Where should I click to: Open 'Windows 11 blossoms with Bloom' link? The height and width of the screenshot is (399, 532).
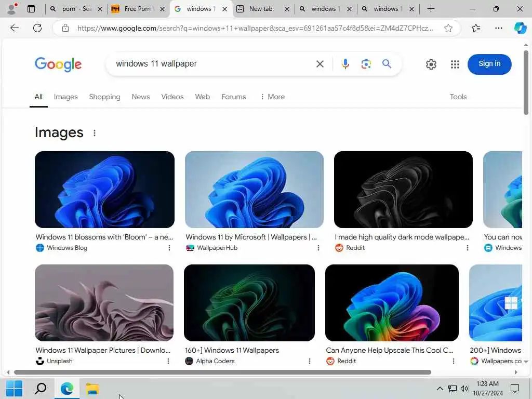(104, 237)
